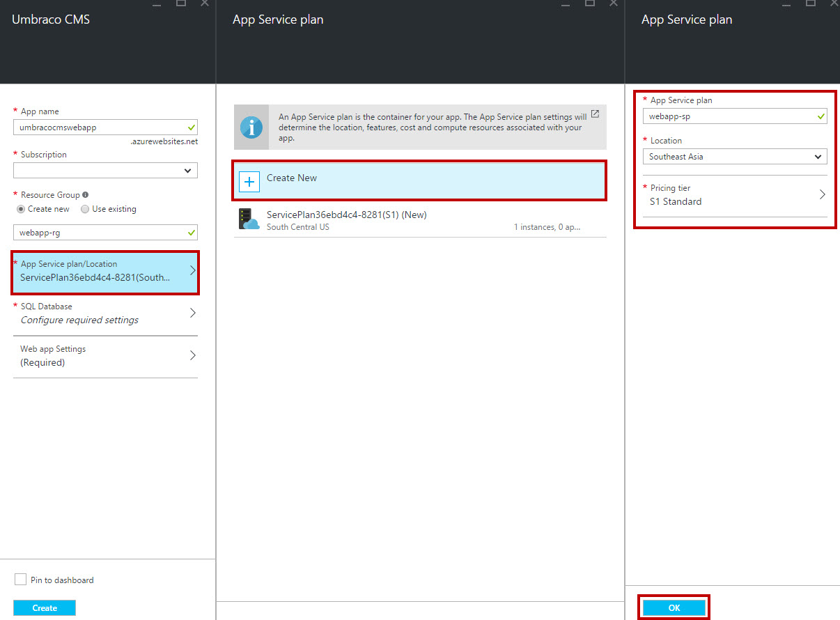Image resolution: width=840 pixels, height=620 pixels.
Task: Check the Pin to dashboard checkbox
Action: (21, 580)
